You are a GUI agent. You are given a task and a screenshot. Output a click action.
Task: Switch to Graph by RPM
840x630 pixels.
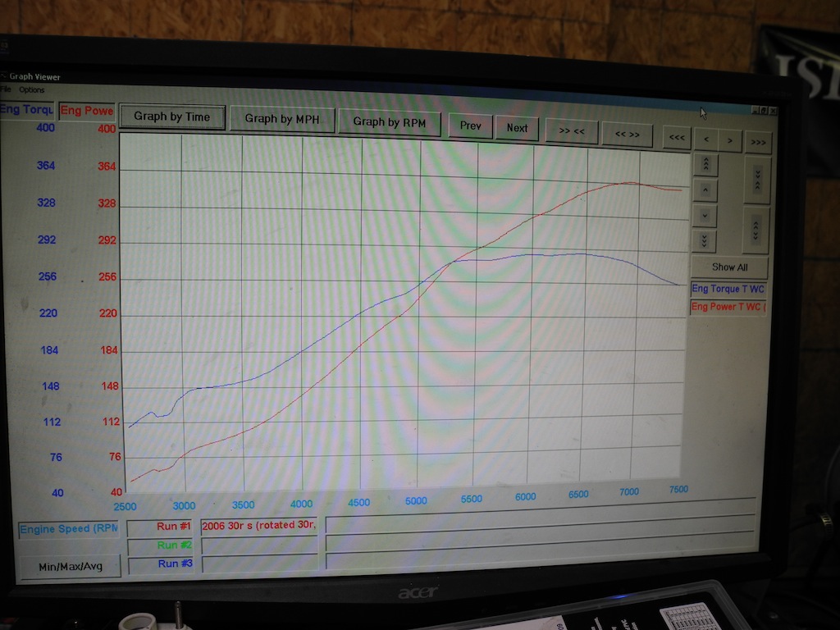tap(389, 122)
